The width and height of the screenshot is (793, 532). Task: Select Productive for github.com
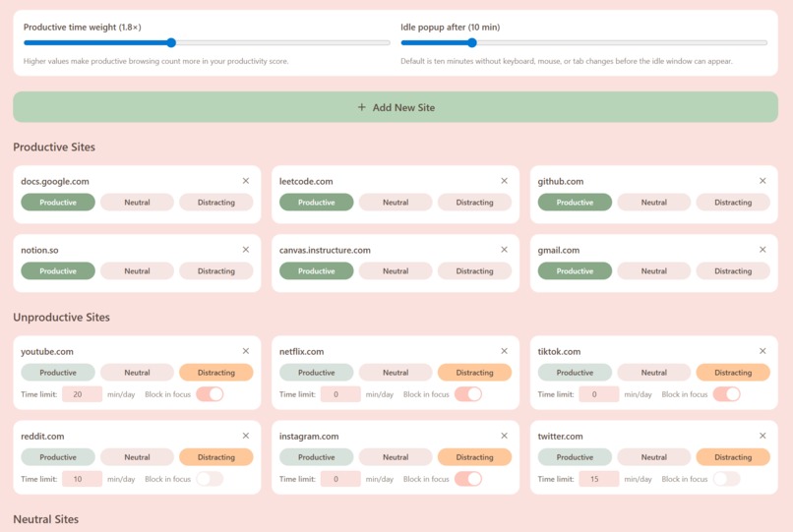(x=575, y=203)
